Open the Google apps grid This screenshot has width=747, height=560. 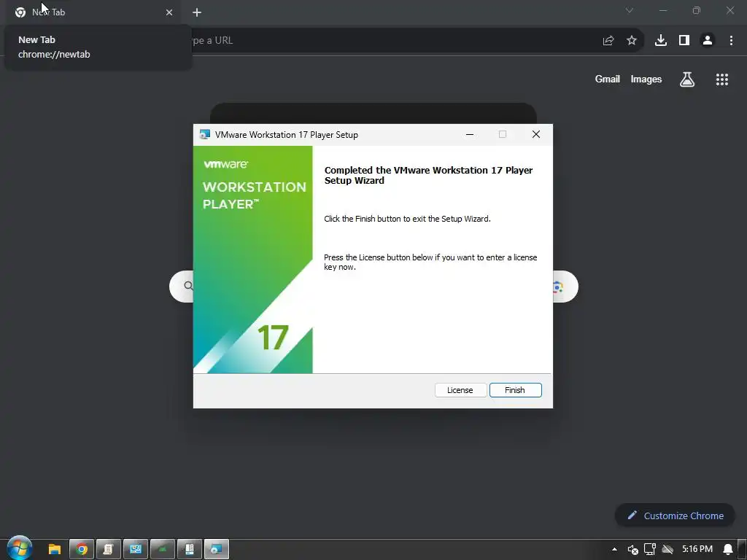[722, 79]
